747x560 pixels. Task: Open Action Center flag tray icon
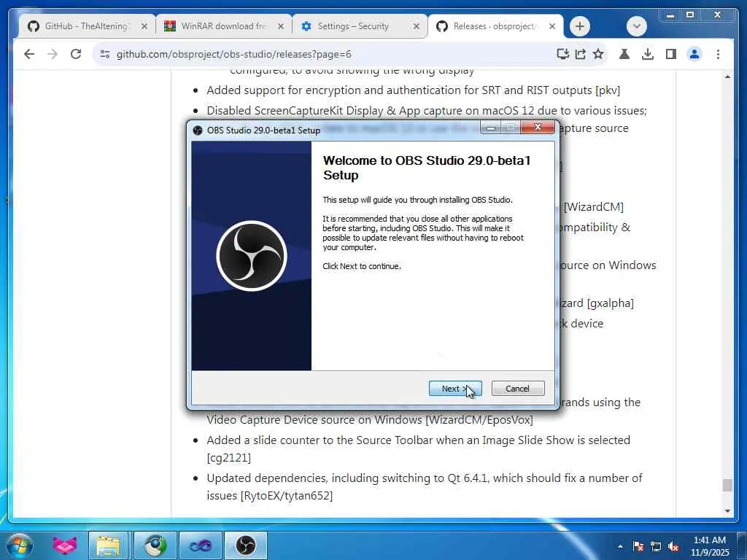point(638,547)
